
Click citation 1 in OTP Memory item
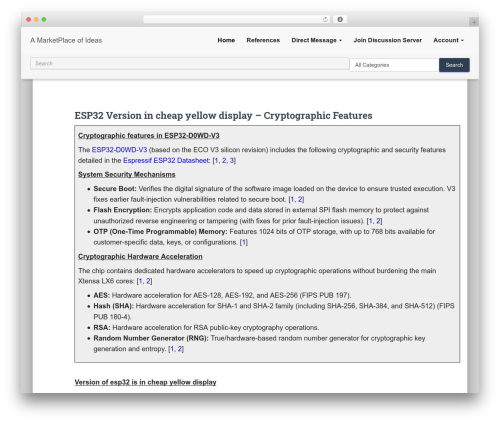244,242
